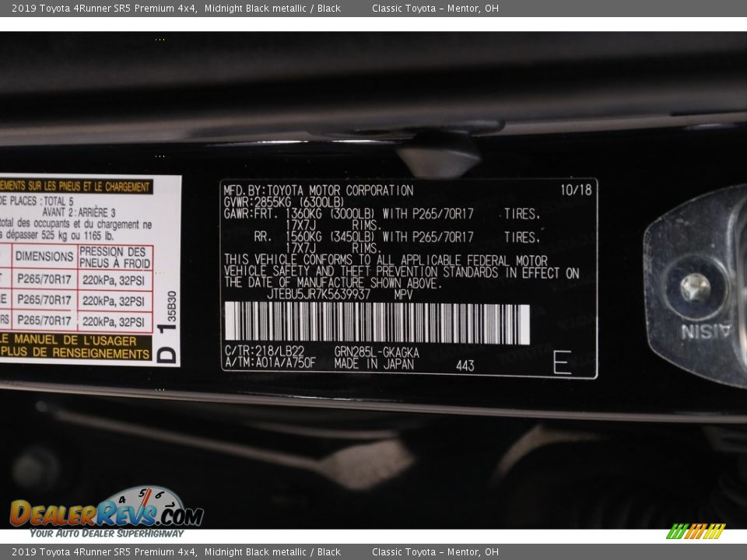Viewport: 747px width, 560px height.
Task: Click 'Classic Toyota - Mentor, OH' in the top bar
Action: tap(435, 9)
